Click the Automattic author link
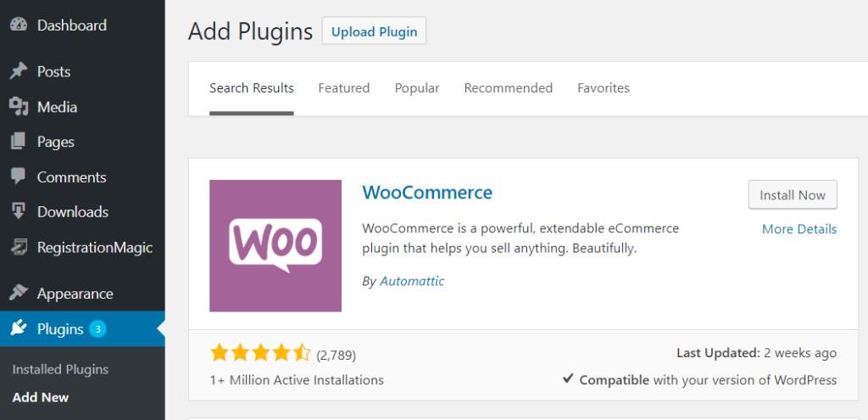 (x=412, y=281)
